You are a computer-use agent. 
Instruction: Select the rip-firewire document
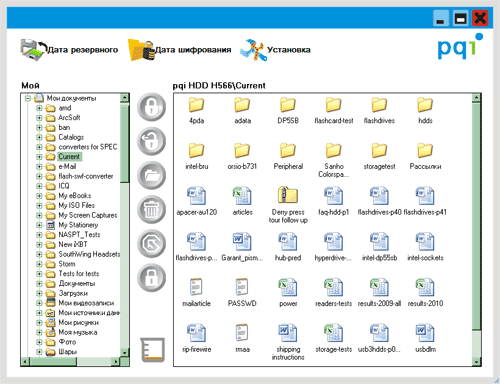click(x=197, y=338)
